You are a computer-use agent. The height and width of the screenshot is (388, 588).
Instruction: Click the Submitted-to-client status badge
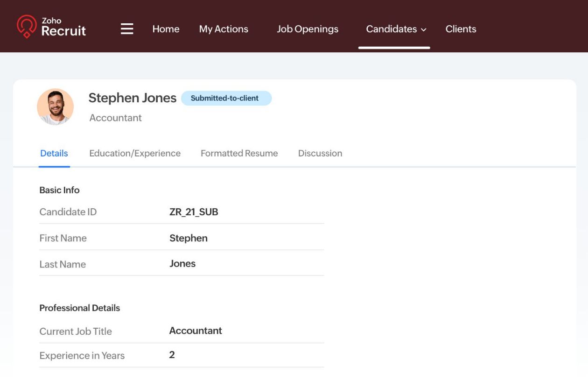click(226, 99)
